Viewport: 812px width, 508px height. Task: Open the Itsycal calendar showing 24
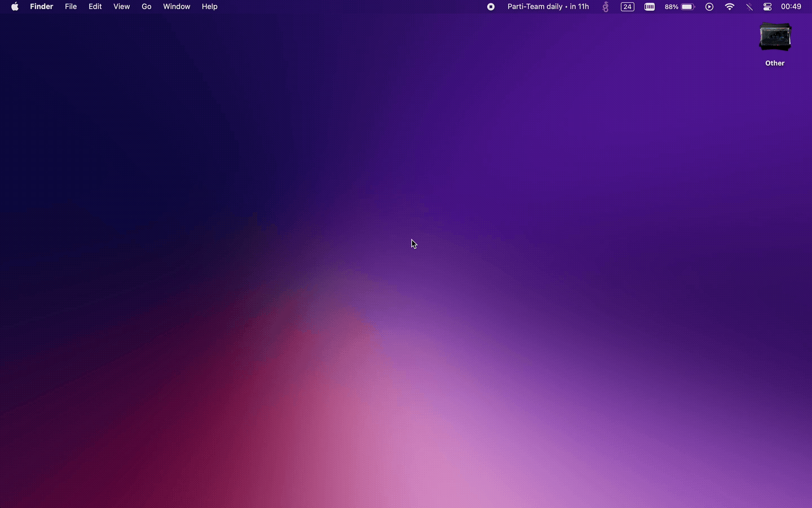(x=627, y=7)
